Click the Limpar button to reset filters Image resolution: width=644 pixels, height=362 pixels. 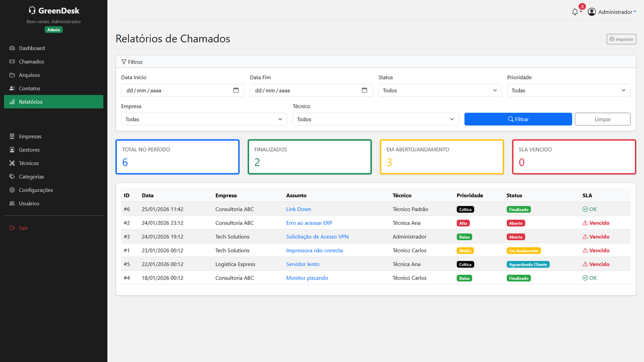click(603, 119)
